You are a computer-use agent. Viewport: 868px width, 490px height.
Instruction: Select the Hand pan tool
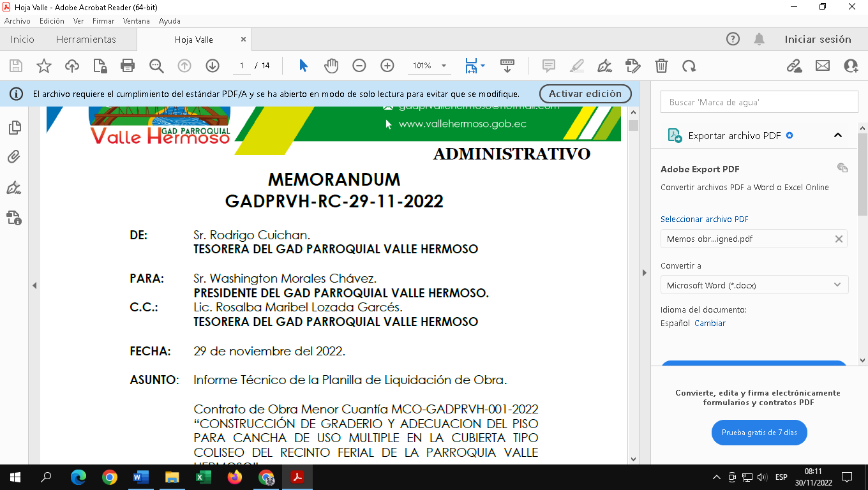coord(331,66)
